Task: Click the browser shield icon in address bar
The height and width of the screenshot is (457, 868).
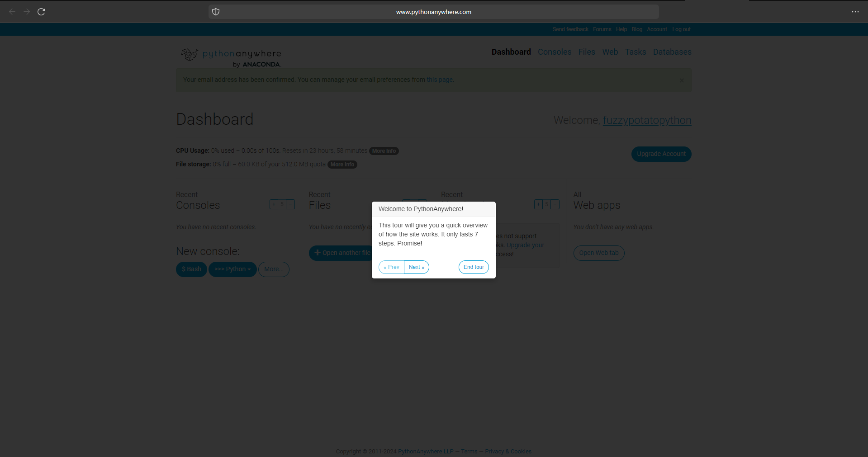Action: coord(216,12)
